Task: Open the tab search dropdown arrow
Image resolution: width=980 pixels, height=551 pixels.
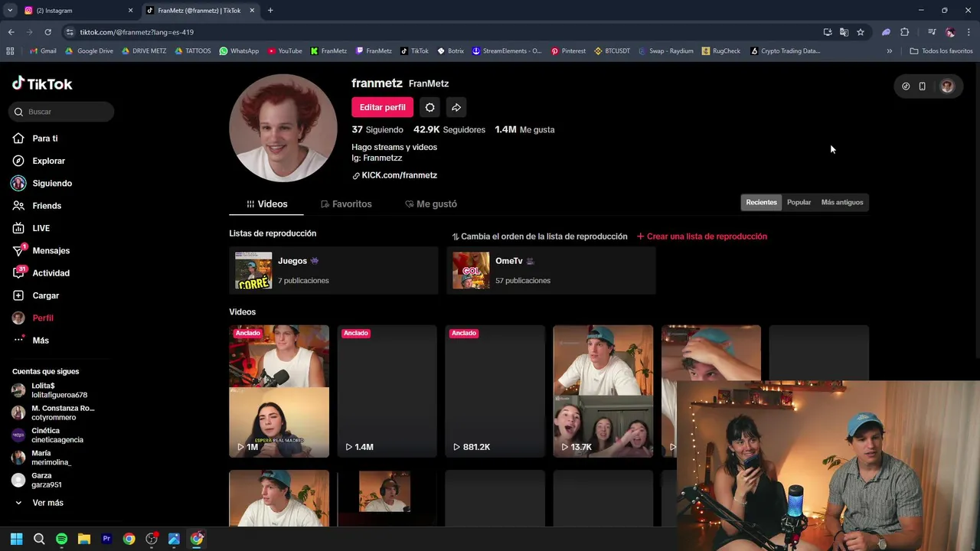Action: tap(10, 11)
